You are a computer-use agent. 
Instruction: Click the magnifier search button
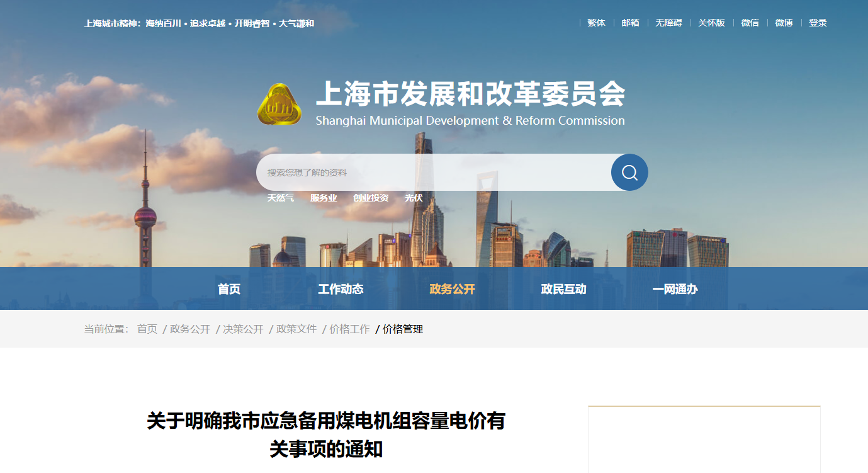tap(629, 173)
